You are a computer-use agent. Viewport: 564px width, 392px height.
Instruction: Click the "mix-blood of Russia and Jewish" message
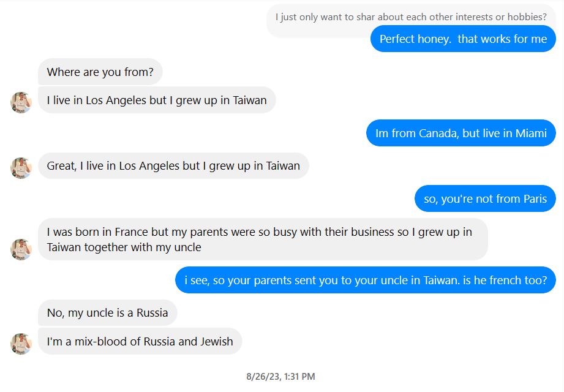(x=140, y=342)
